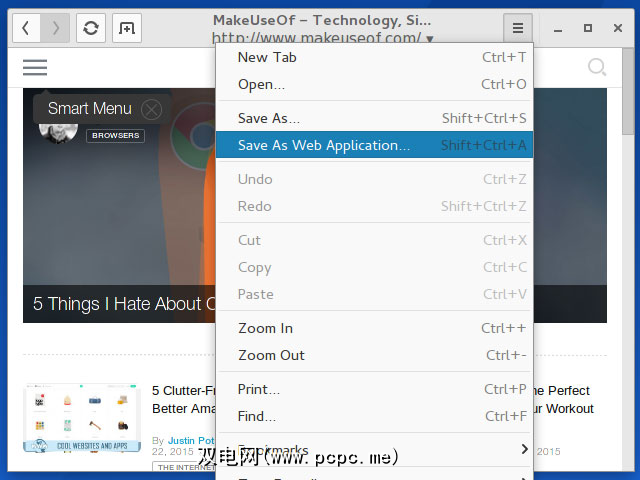Close the Smart Menu tooltip
Image resolution: width=640 pixels, height=480 pixels.
pos(151,109)
